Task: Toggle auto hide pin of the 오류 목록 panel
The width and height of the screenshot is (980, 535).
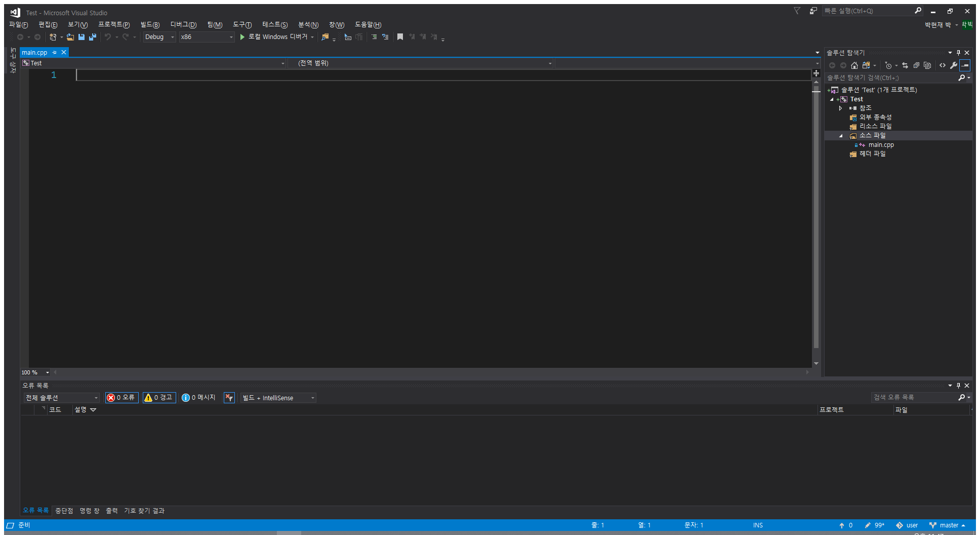Action: pyautogui.click(x=958, y=386)
